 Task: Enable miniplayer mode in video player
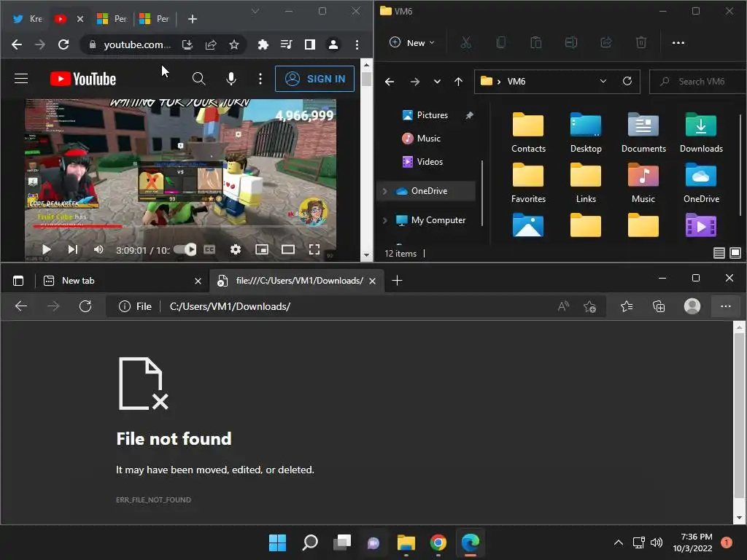point(262,249)
